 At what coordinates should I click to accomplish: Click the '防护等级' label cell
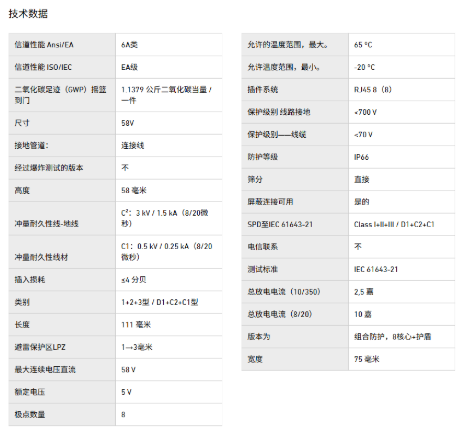pos(295,157)
